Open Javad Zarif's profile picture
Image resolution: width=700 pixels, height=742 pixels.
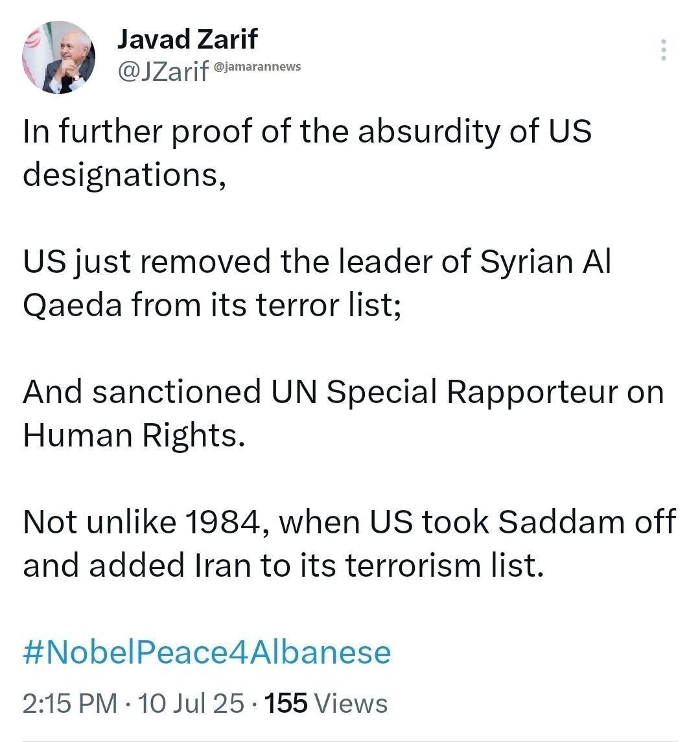pyautogui.click(x=59, y=57)
